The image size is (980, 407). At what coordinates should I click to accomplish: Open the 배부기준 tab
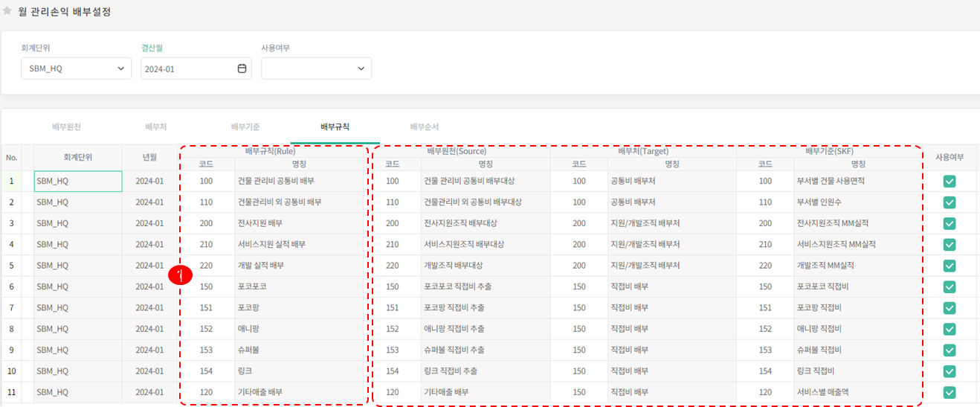point(245,127)
